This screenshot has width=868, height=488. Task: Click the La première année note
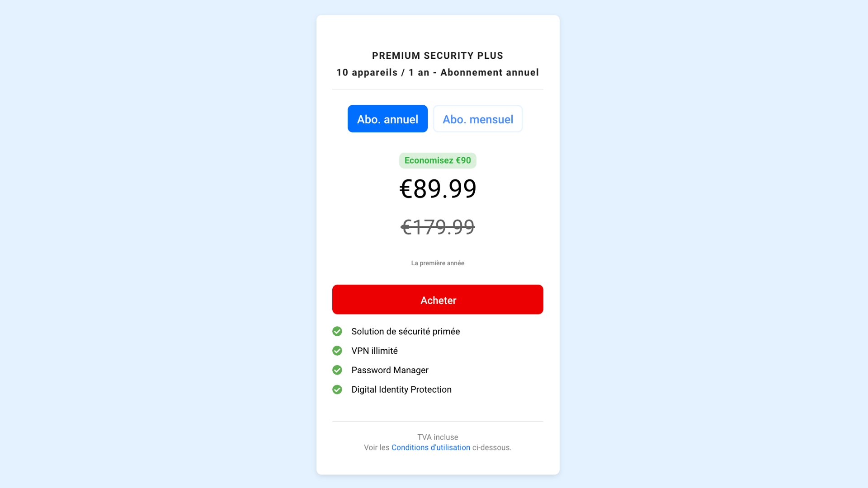438,263
